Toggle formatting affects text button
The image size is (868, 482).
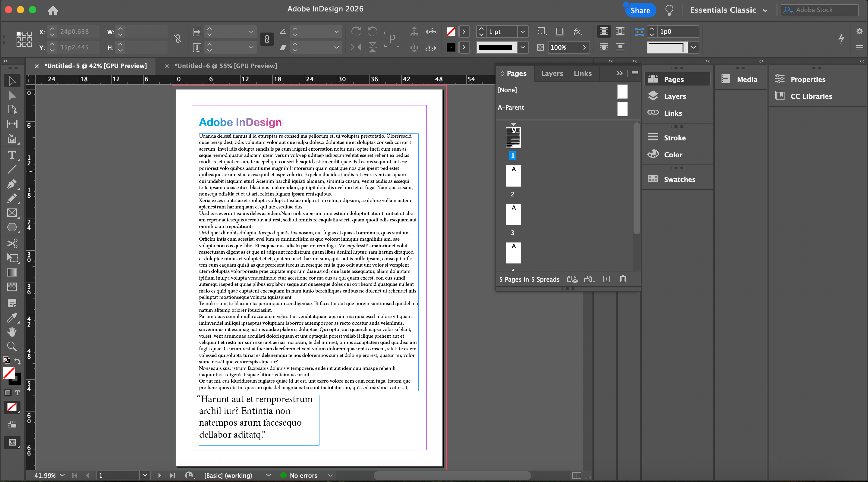click(17, 393)
